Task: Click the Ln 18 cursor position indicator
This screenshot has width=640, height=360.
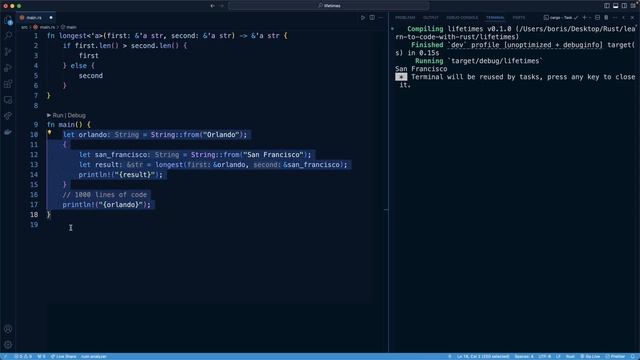Action: 483,356
